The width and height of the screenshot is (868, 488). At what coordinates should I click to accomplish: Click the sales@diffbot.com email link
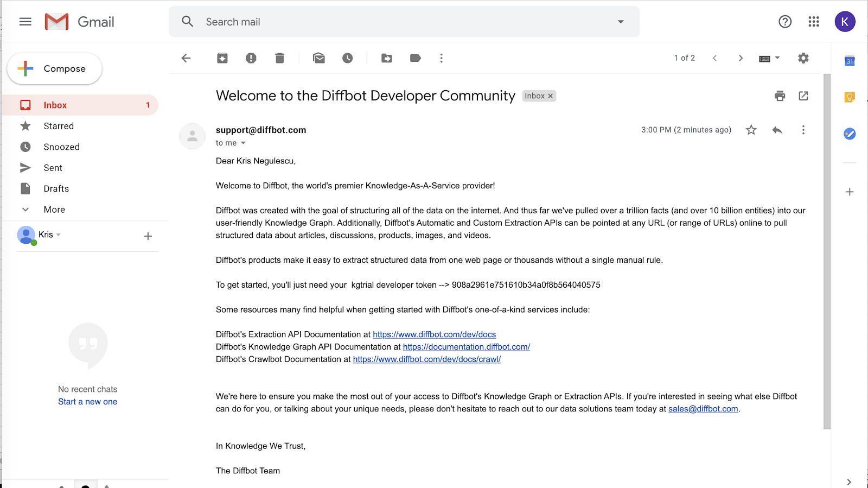(x=703, y=409)
